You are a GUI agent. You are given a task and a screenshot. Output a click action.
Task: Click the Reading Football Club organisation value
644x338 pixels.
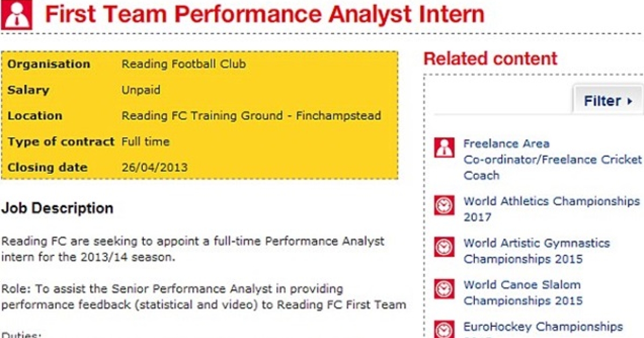click(x=184, y=64)
